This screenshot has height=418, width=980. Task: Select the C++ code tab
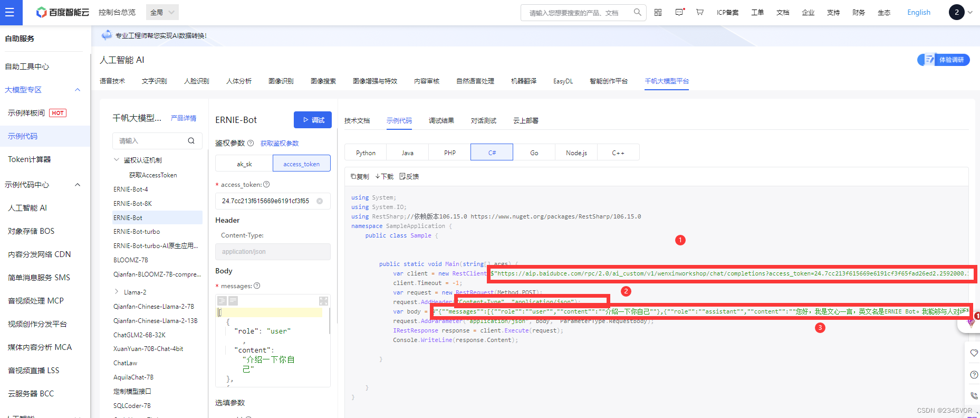[x=618, y=153]
